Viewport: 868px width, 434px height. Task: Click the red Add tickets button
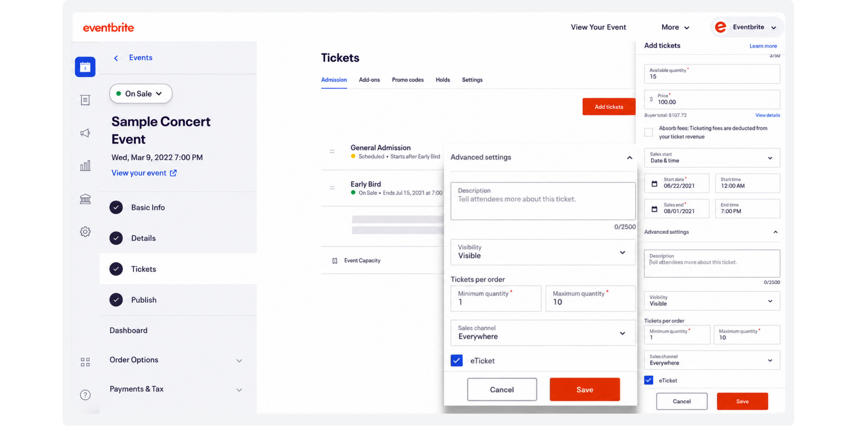(x=609, y=107)
